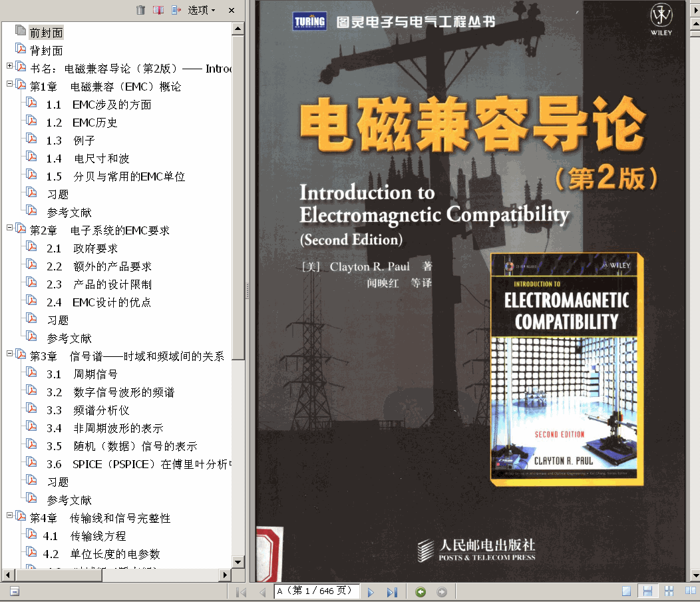The height and width of the screenshot is (602, 700).
Task: Switch to continuous facing pages layout
Action: click(669, 591)
